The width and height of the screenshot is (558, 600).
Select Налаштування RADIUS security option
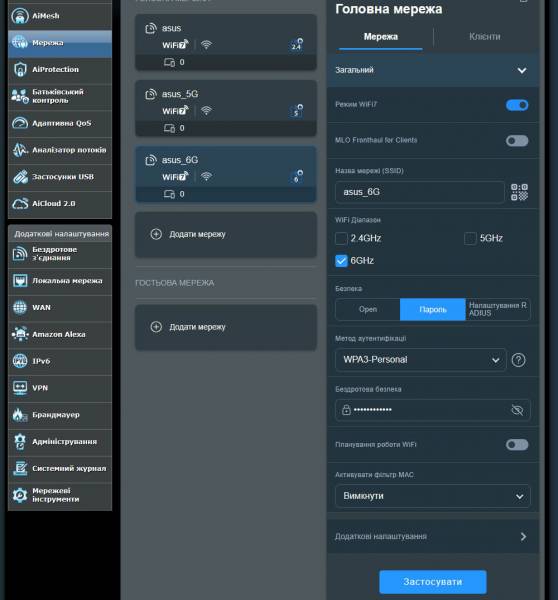click(x=498, y=309)
